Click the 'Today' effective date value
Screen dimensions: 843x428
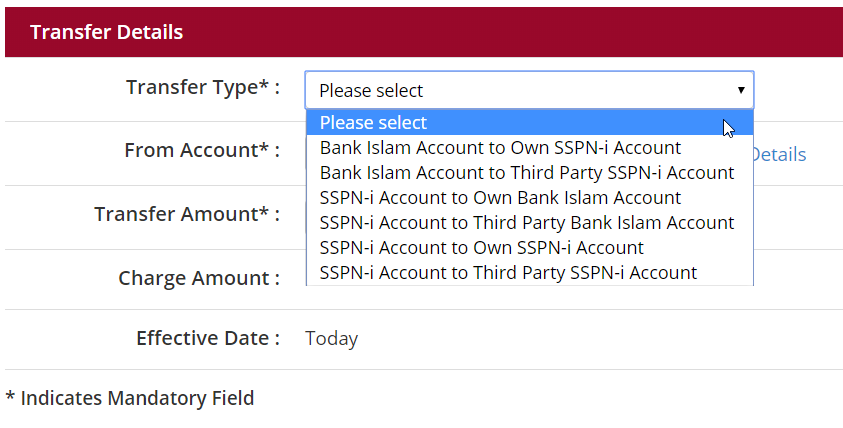(331, 339)
